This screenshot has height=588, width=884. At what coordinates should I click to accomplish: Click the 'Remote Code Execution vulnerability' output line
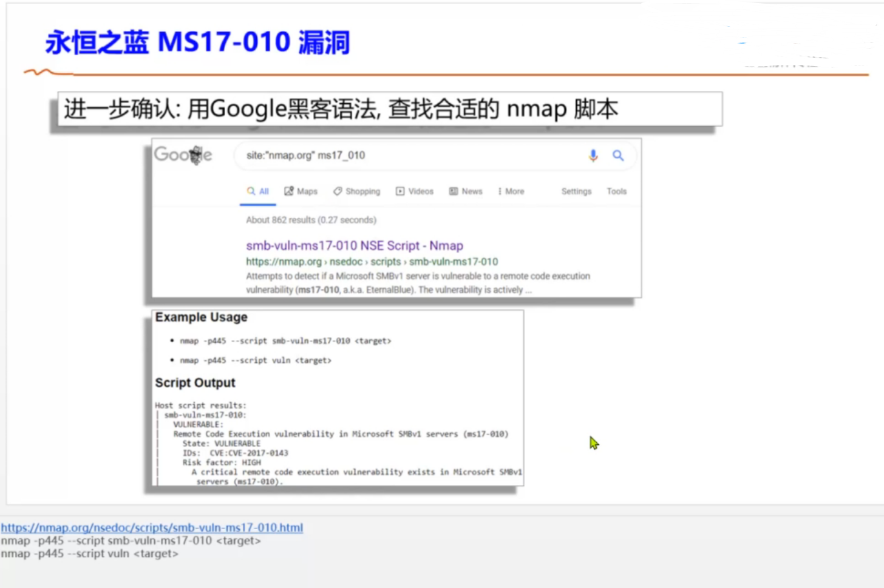341,434
